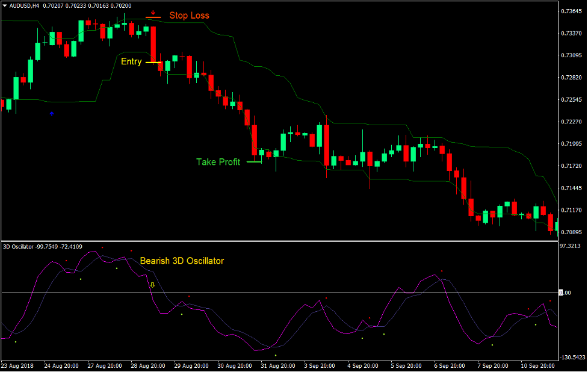Select the 0.71720 price axis label

(571, 166)
